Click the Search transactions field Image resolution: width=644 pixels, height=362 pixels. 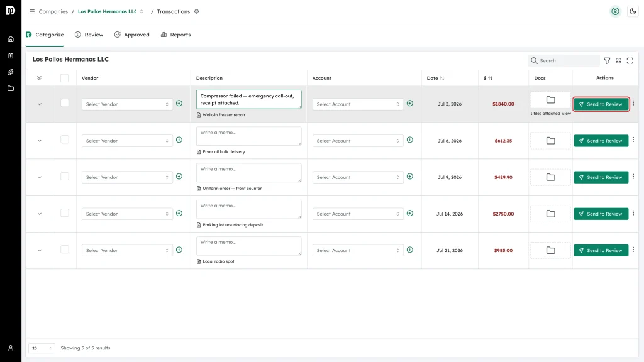(x=563, y=61)
